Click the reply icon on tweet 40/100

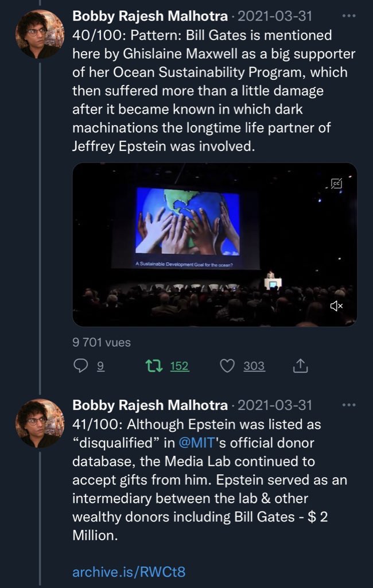[x=81, y=365]
